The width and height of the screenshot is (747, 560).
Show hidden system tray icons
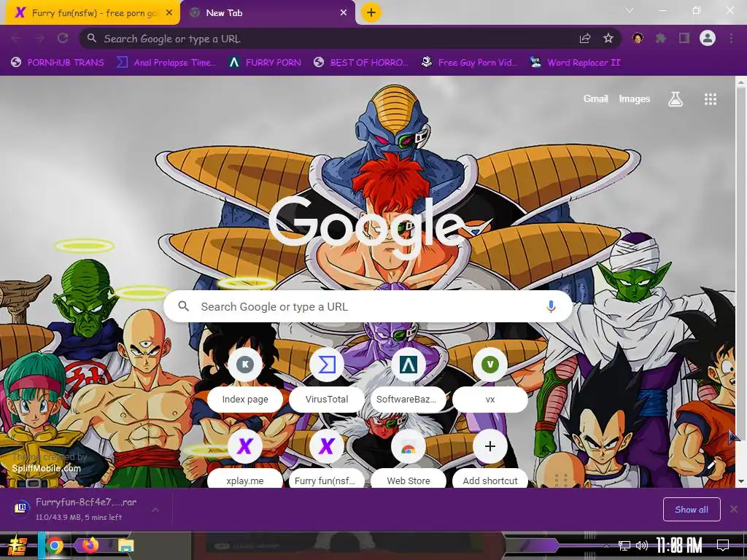point(606,545)
